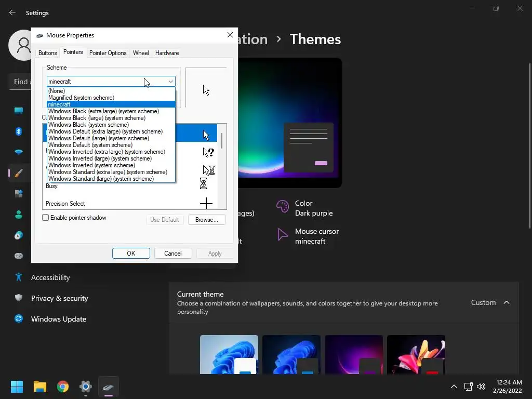Viewport: 532px width, 399px height.
Task: Select the Help Select cursor preview with question mark
Action: pyautogui.click(x=208, y=152)
